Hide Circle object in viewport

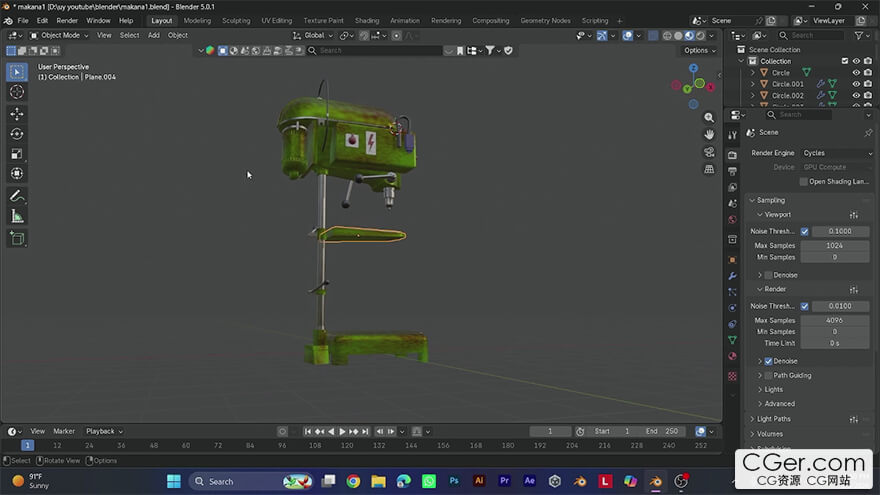pyautogui.click(x=856, y=72)
